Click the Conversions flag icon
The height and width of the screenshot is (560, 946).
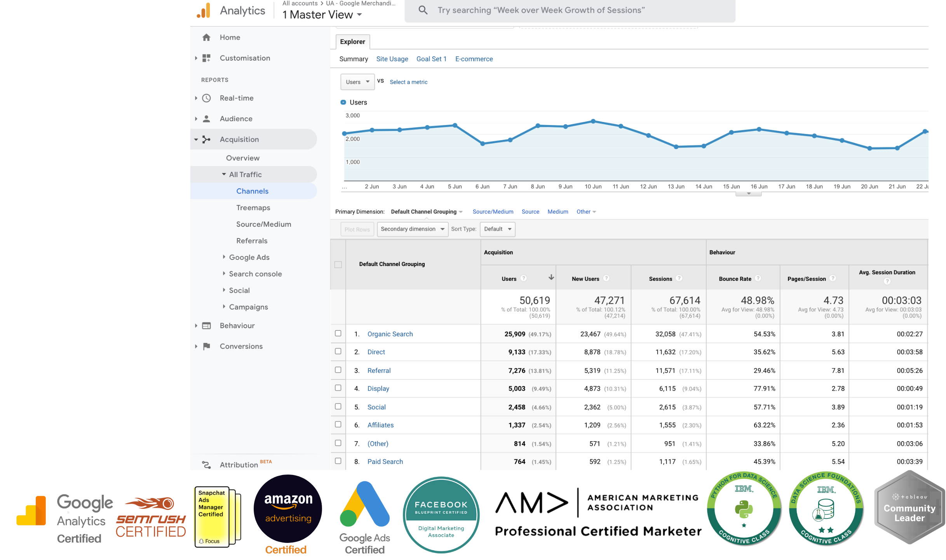pos(206,346)
